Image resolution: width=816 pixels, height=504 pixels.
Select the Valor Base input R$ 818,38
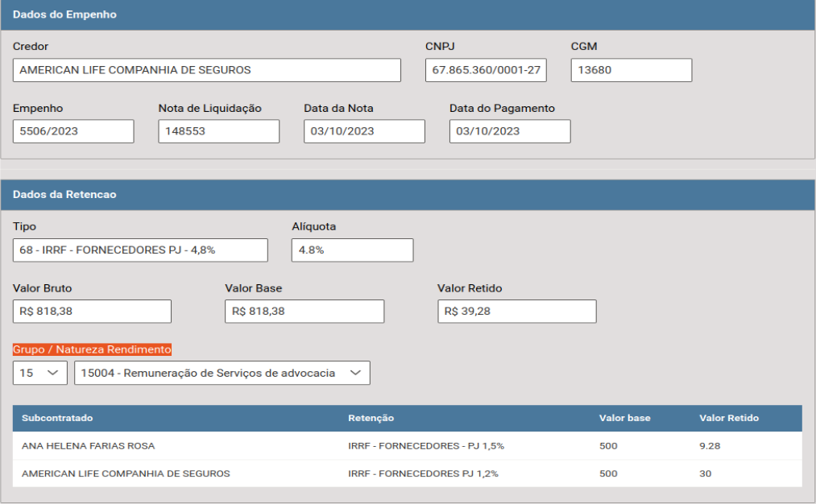click(x=304, y=312)
